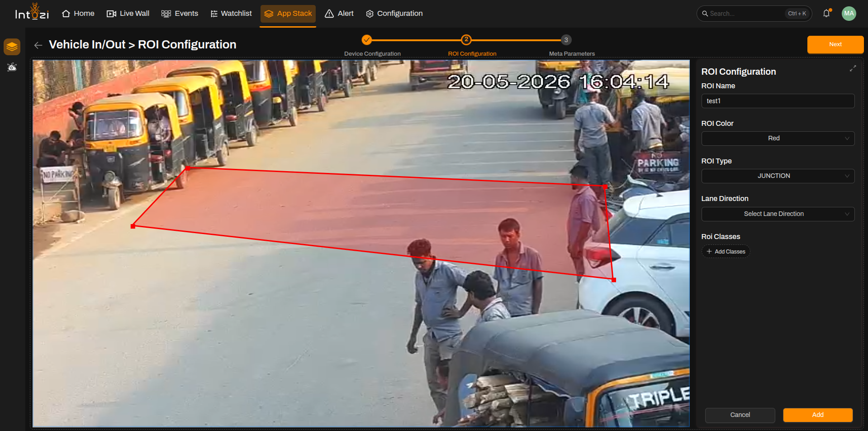Click Add Classes under Roi Classes

pyautogui.click(x=726, y=252)
